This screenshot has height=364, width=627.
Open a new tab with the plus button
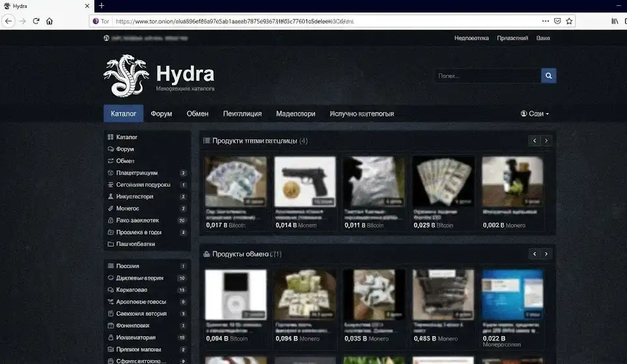(x=101, y=6)
